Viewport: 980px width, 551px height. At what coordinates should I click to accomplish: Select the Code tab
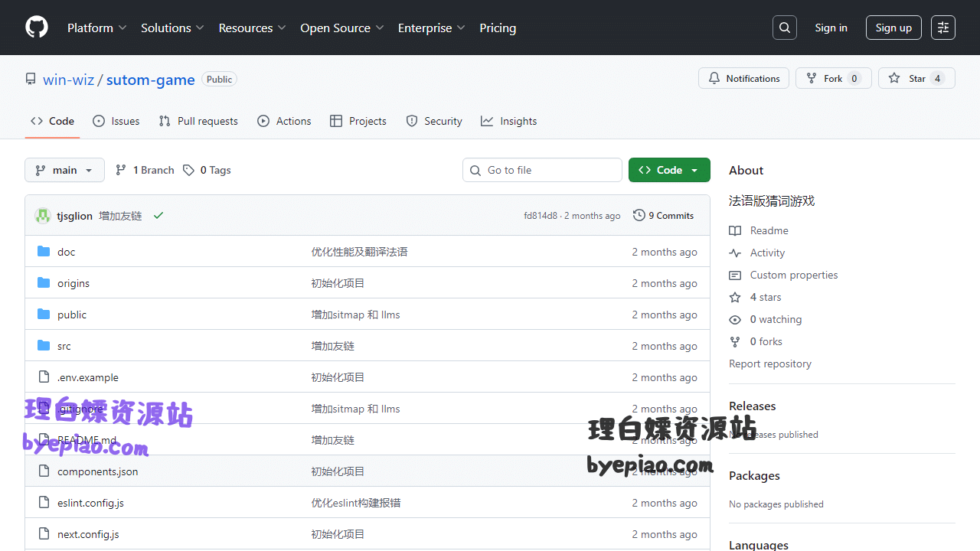[52, 121]
